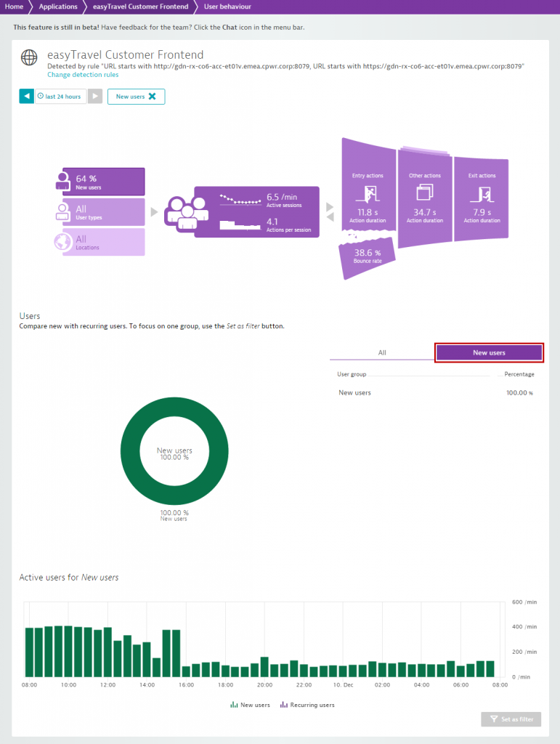Click left arrow next to sessions tile

[x=330, y=217]
